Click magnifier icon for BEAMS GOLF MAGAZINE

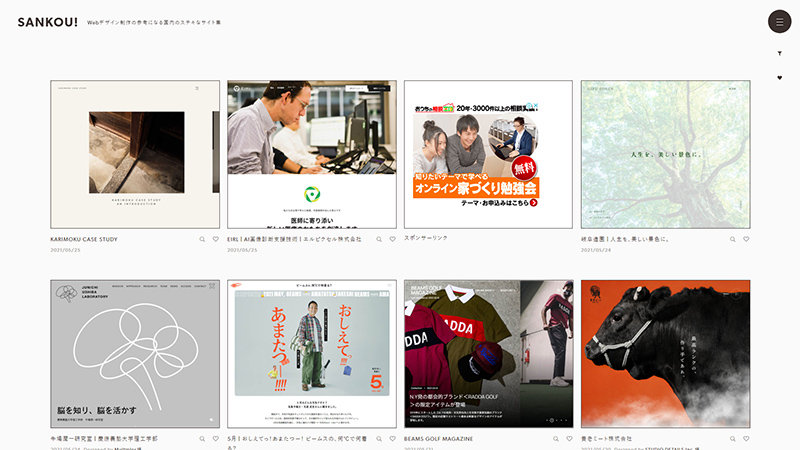(x=556, y=438)
